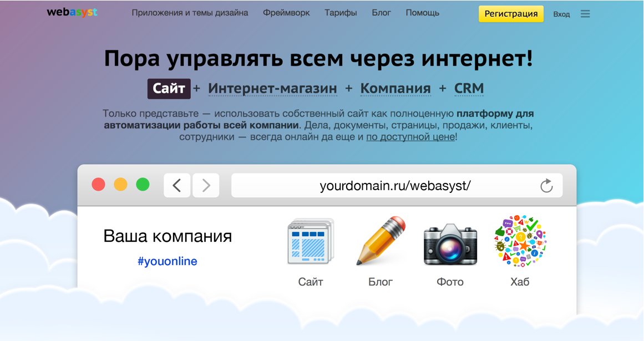This screenshot has width=644, height=341.
Task: Click the Сайт window app icon
Action: (311, 242)
